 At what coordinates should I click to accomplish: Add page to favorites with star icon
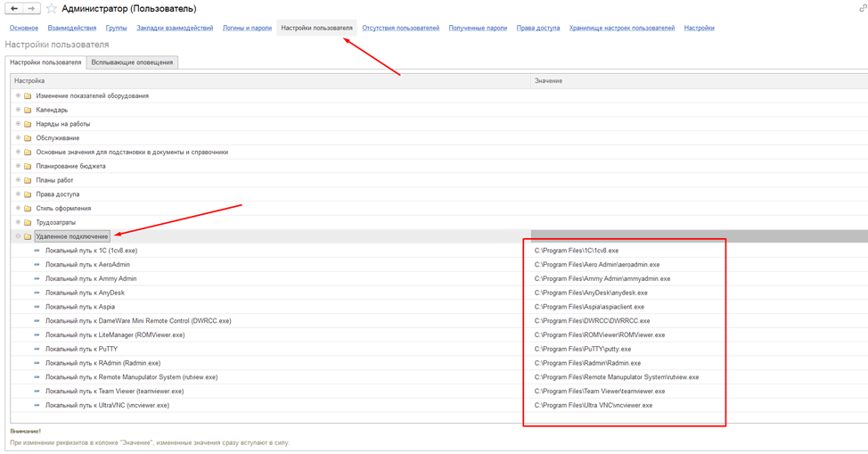tap(52, 9)
